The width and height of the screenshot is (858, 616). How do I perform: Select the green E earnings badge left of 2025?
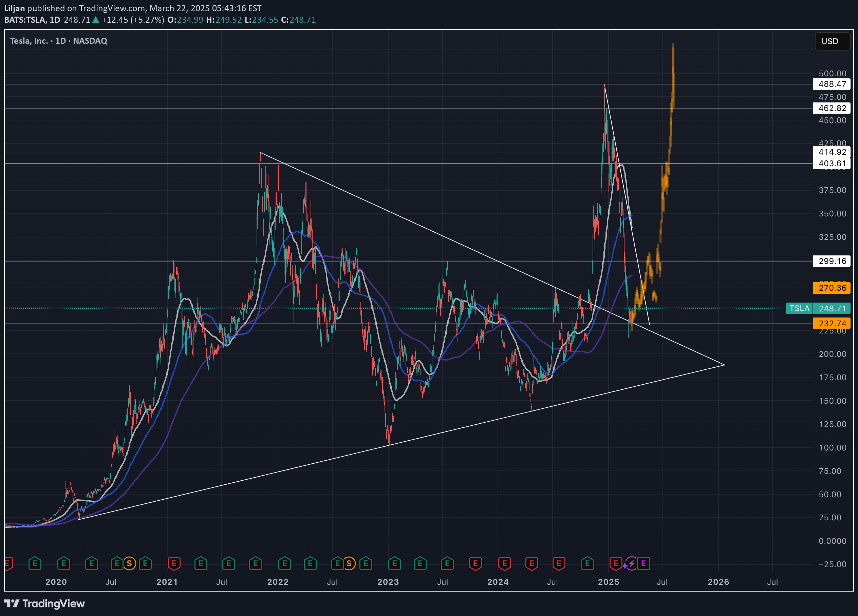[587, 563]
